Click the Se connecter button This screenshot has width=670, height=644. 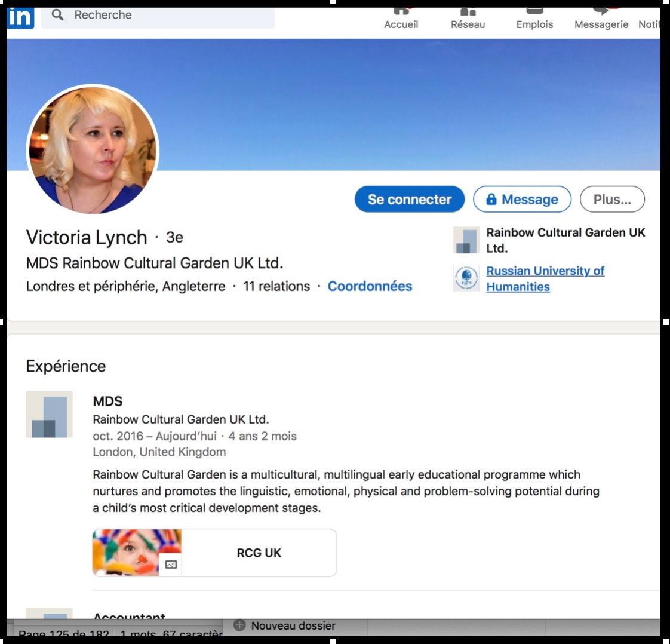coord(410,199)
